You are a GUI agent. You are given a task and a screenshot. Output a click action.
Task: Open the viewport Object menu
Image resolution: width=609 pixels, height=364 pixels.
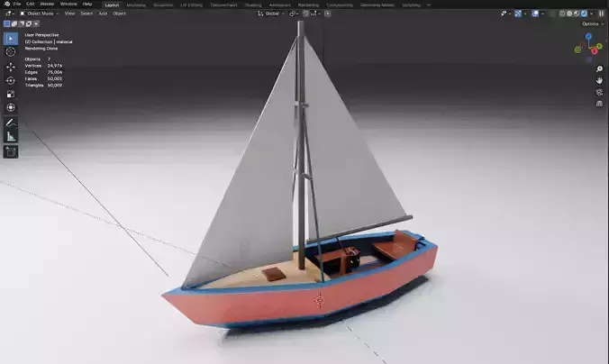(119, 14)
